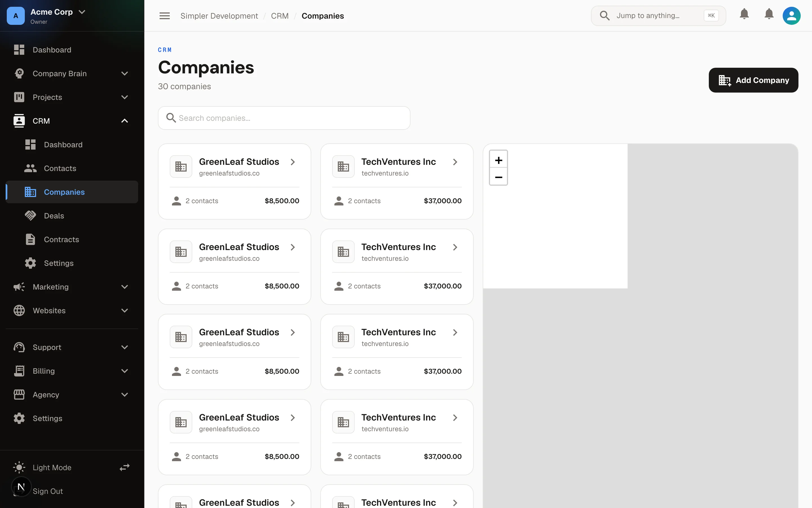The width and height of the screenshot is (812, 508).
Task: Expand the Company Brain section chevron
Action: [125, 74]
